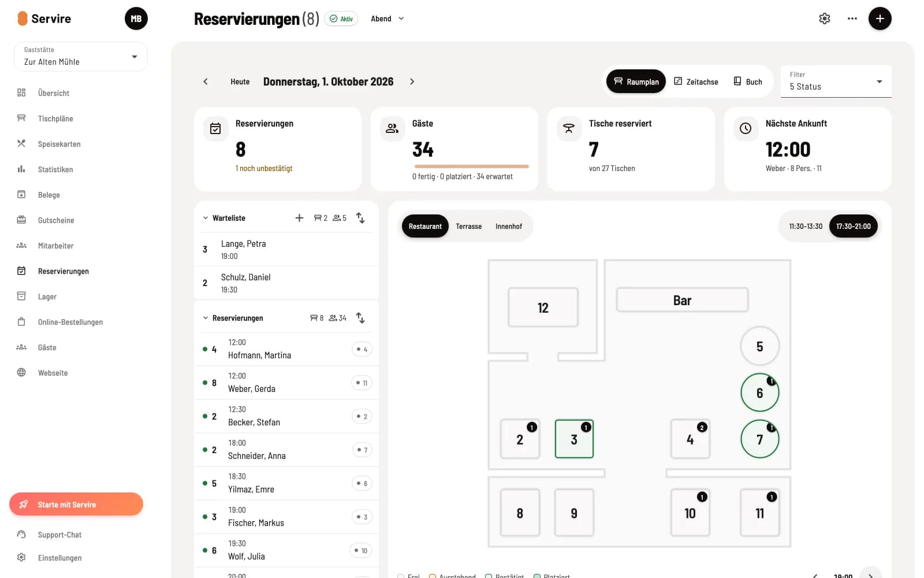924x578 pixels.
Task: Open the Abend shift dropdown
Action: [x=388, y=18]
